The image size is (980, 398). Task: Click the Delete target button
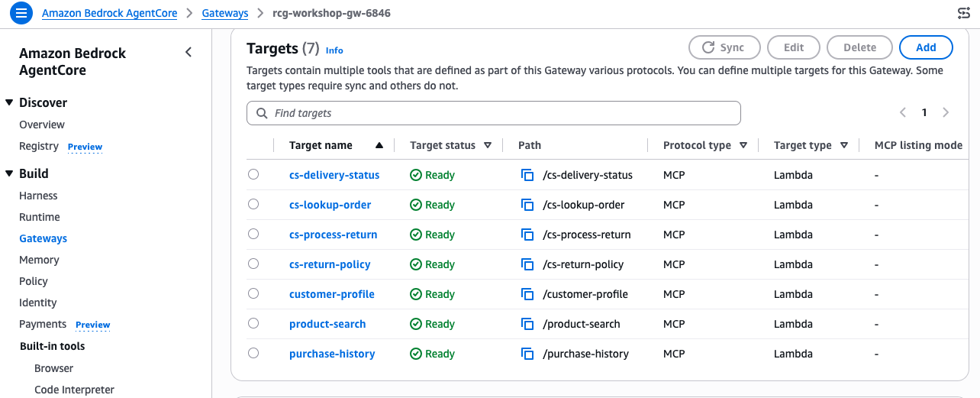point(859,47)
